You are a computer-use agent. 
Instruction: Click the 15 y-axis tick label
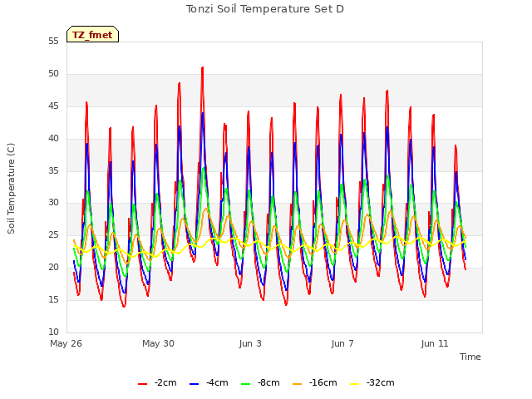point(53,299)
